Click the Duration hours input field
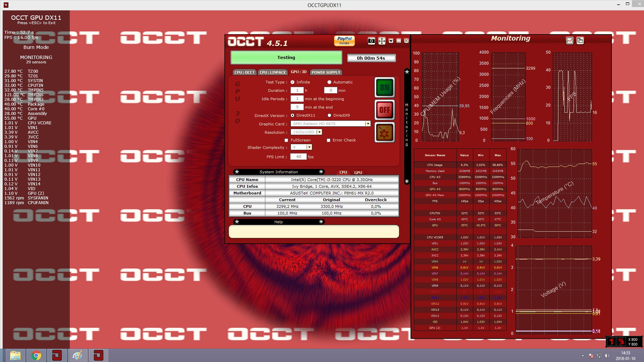The height and width of the screenshot is (362, 644). pos(297,90)
